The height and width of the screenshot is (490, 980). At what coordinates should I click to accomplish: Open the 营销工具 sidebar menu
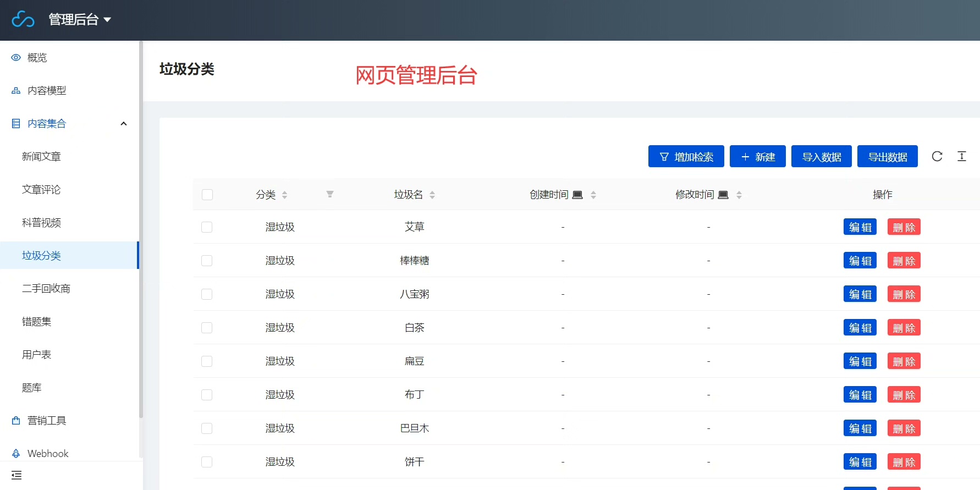[x=47, y=421]
